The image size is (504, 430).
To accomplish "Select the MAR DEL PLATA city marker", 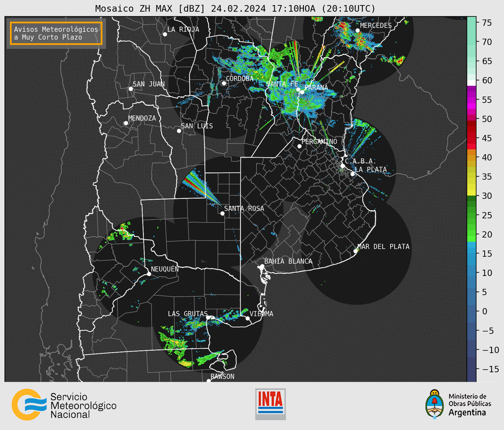I will [356, 251].
